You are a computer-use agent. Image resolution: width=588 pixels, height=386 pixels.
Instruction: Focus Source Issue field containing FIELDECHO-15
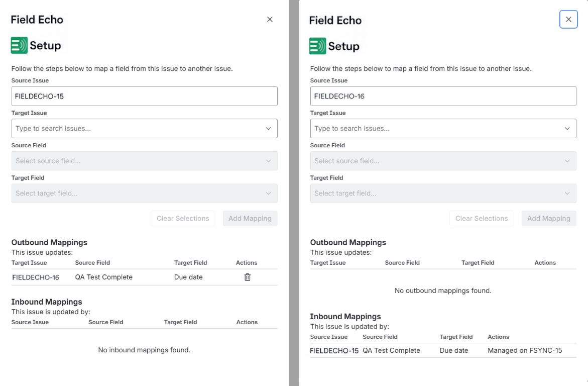pyautogui.click(x=145, y=96)
